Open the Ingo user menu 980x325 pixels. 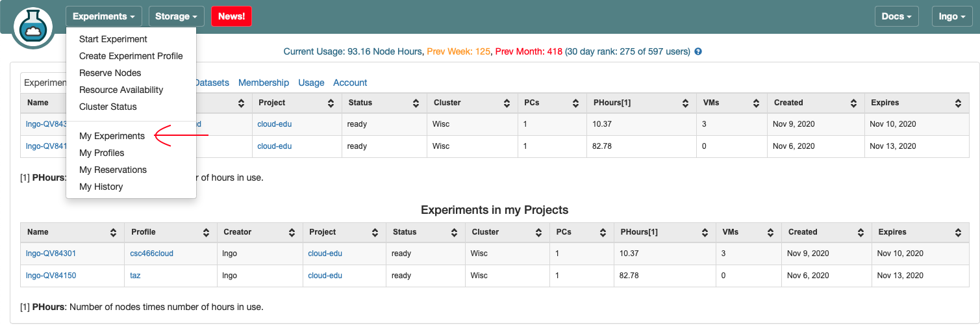pos(952,16)
